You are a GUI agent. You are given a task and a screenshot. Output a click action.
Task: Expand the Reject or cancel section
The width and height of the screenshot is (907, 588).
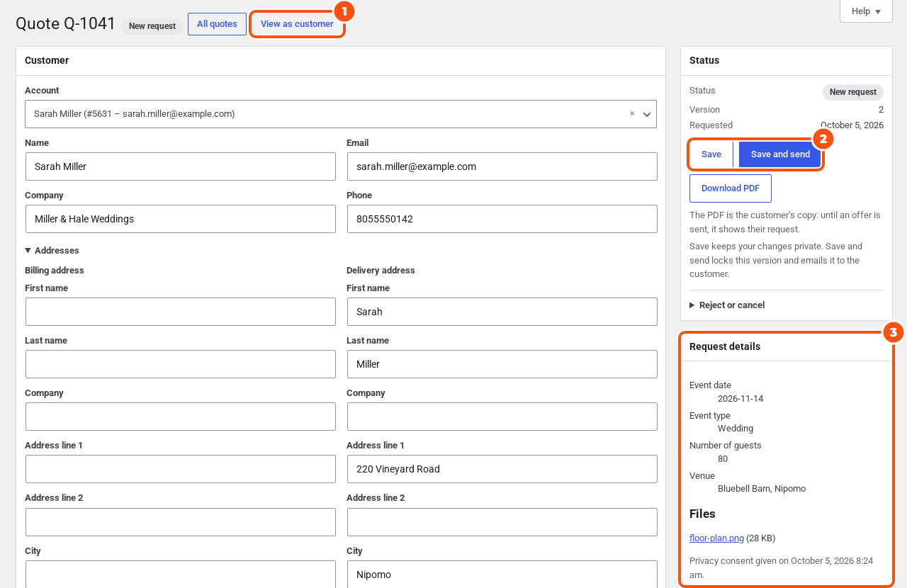click(727, 305)
